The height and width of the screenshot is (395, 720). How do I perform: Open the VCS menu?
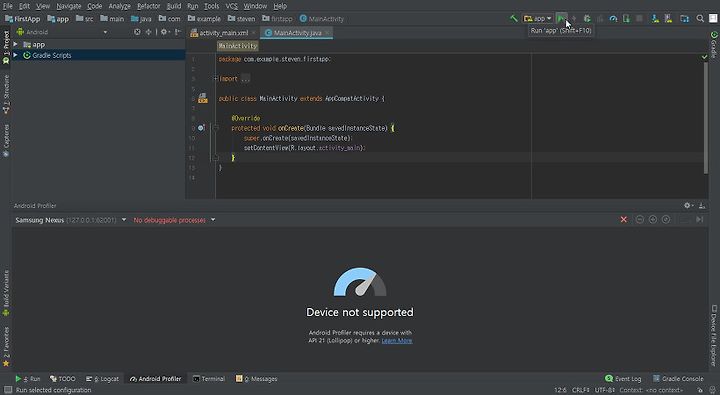point(231,6)
